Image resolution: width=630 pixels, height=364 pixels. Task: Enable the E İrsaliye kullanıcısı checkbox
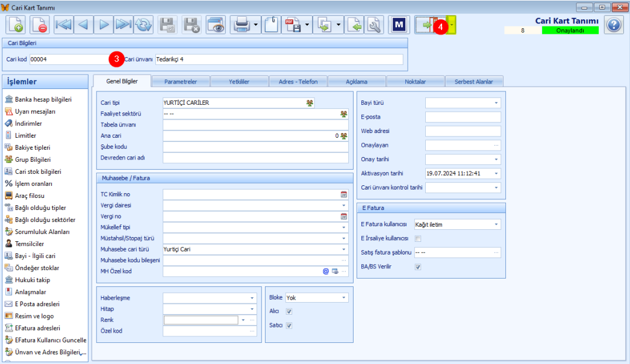pyautogui.click(x=418, y=239)
